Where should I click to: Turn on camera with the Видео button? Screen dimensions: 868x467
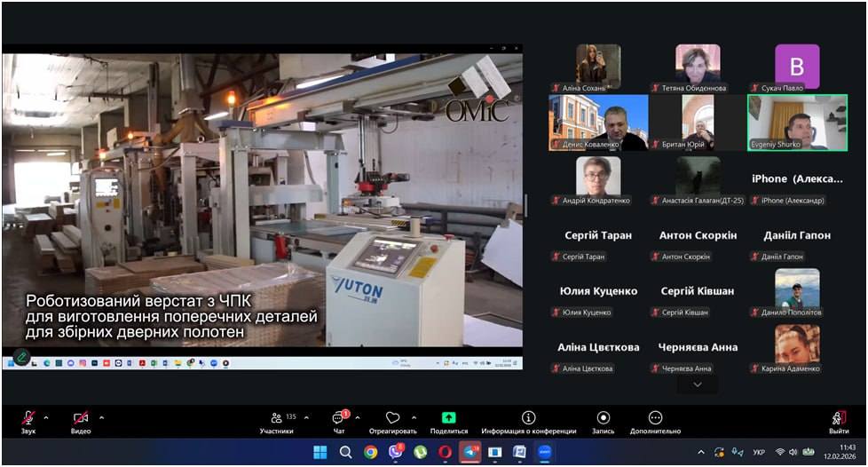pyautogui.click(x=81, y=418)
